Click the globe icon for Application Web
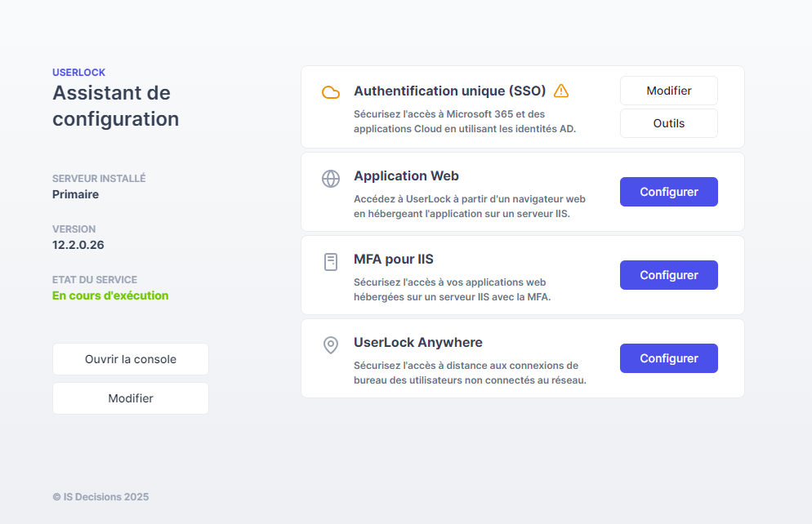This screenshot has width=812, height=524. click(331, 179)
